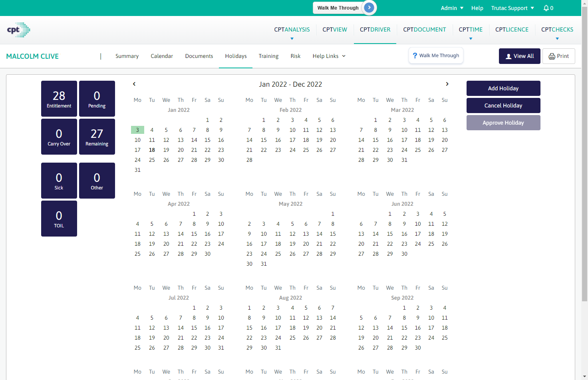The width and height of the screenshot is (588, 380).
Task: Switch to the Calendar tab
Action: 162,56
